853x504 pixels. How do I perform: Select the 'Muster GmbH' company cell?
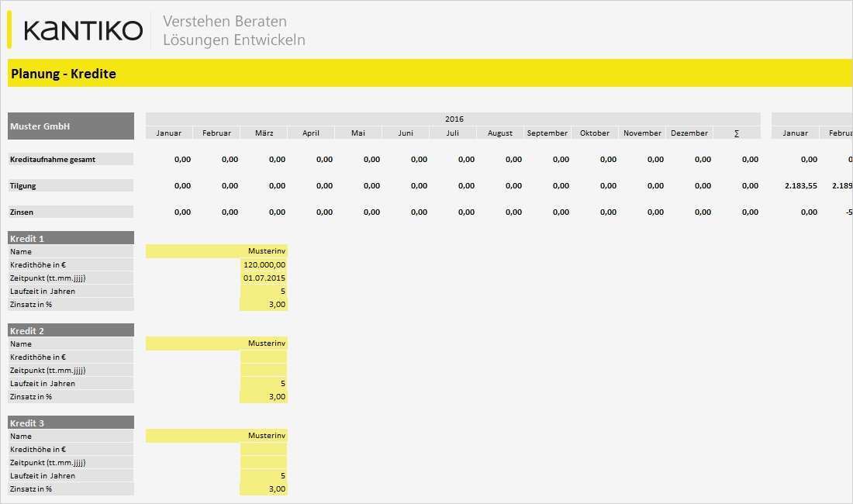tap(71, 126)
